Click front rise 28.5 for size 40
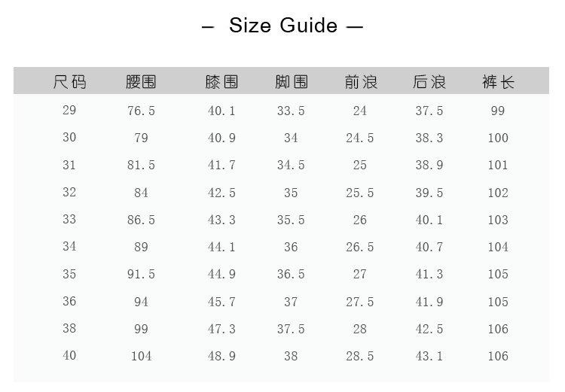The width and height of the screenshot is (565, 392). 360,356
